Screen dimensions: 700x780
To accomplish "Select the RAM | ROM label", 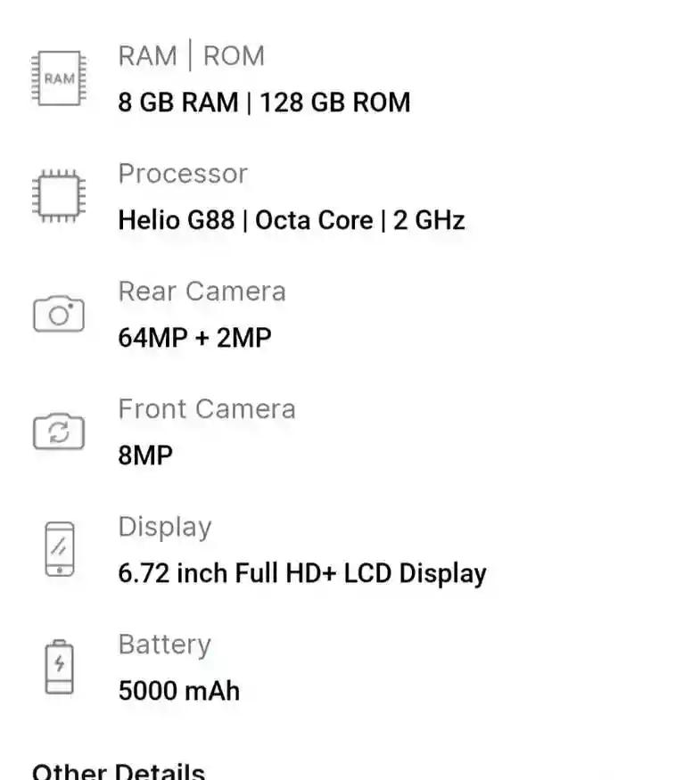I will (192, 55).
